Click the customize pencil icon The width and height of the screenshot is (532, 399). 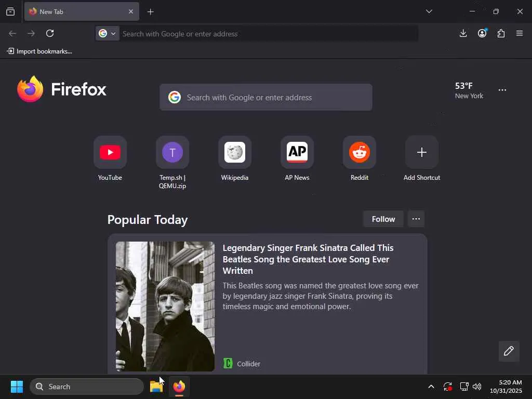[x=509, y=351]
